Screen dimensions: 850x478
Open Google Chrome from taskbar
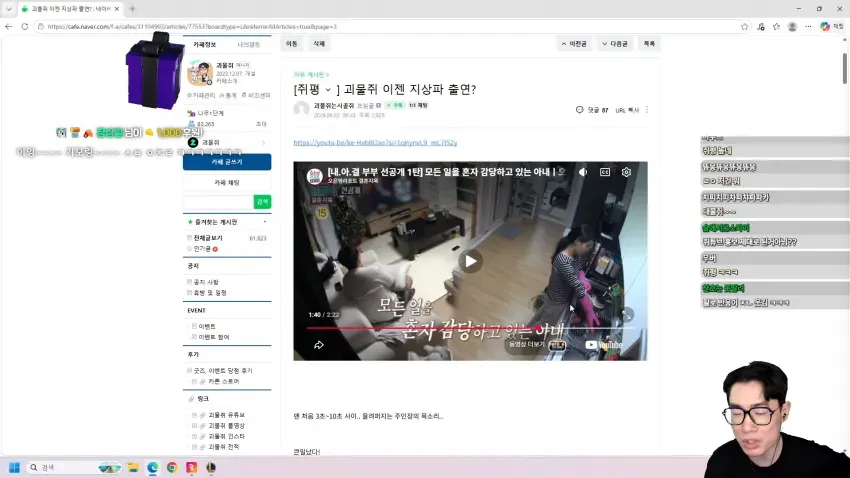[172, 467]
